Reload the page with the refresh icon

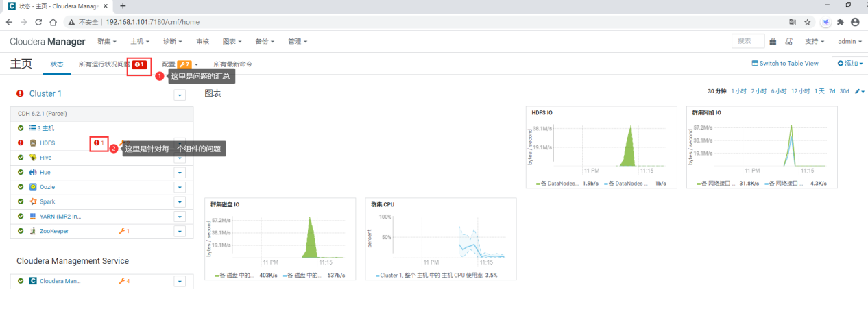coord(38,22)
